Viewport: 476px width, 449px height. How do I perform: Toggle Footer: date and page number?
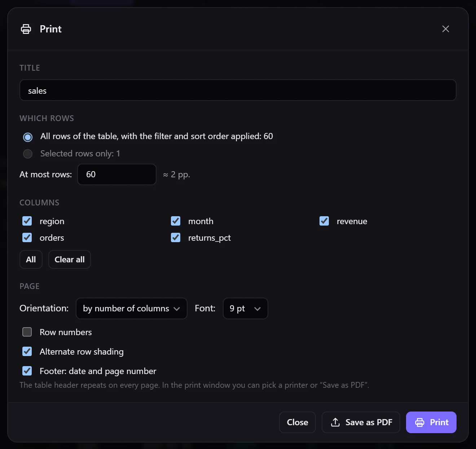[x=27, y=371]
